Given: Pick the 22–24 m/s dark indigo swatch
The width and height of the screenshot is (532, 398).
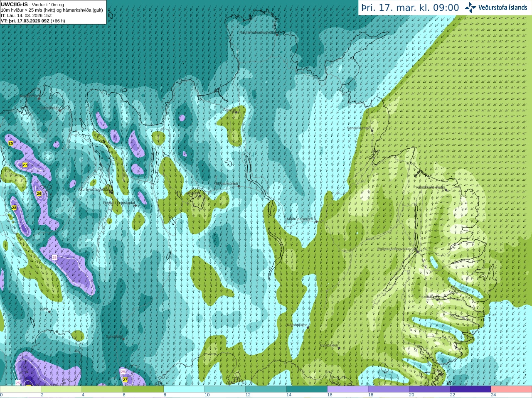Looking at the screenshot, I should tap(470, 389).
